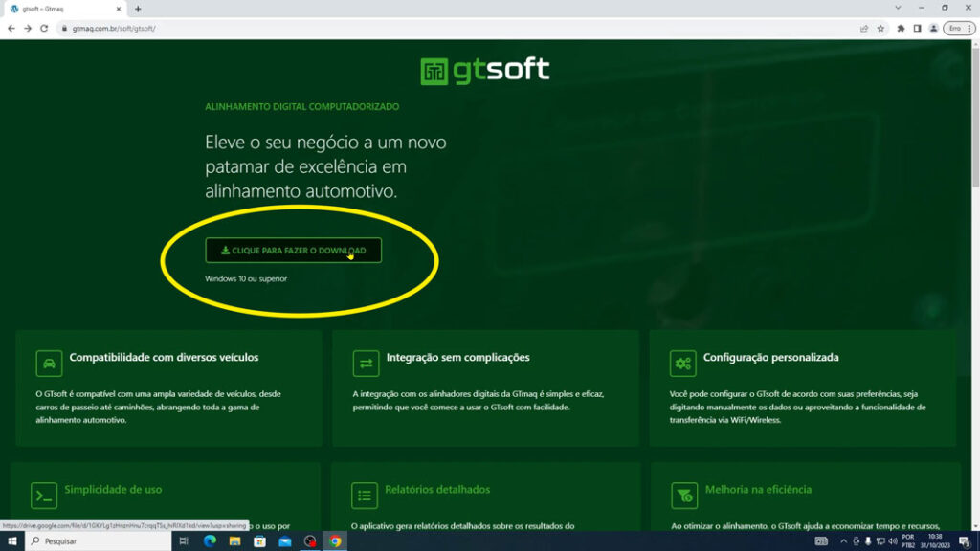
Task: Click the text "Windows 10 ou superior"
Action: pos(246,278)
